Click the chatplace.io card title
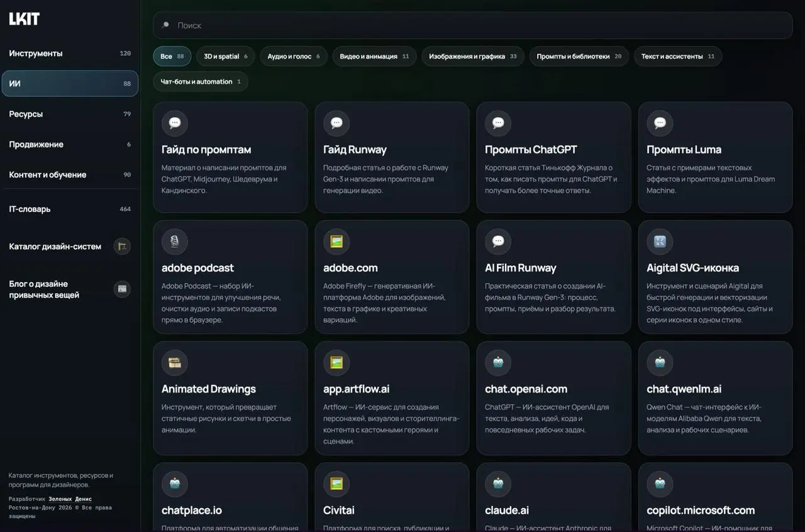Screen dimensions: 805x532 point(192,511)
